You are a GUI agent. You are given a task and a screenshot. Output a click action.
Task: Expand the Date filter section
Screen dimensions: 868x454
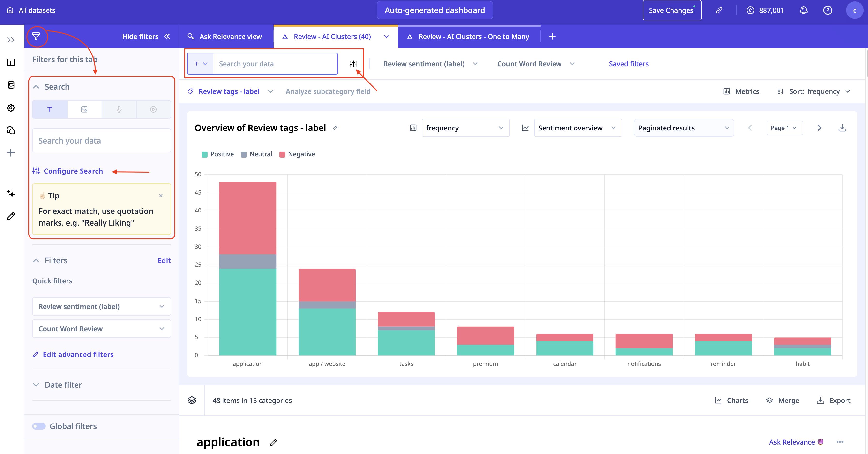pos(63,385)
